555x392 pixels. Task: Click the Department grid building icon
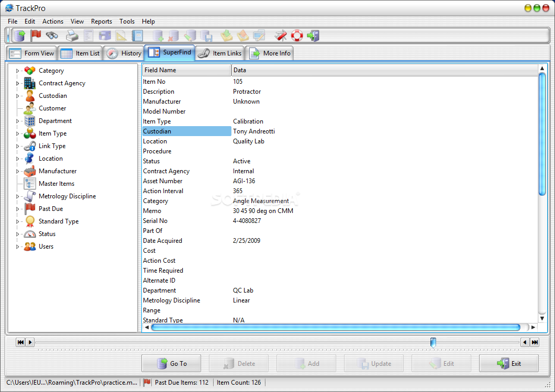click(30, 121)
